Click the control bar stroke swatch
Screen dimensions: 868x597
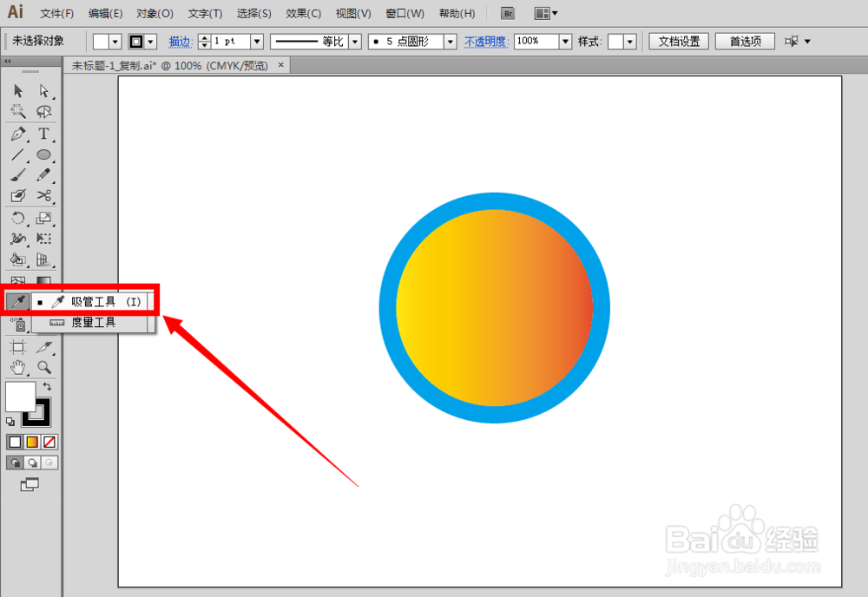pyautogui.click(x=136, y=42)
